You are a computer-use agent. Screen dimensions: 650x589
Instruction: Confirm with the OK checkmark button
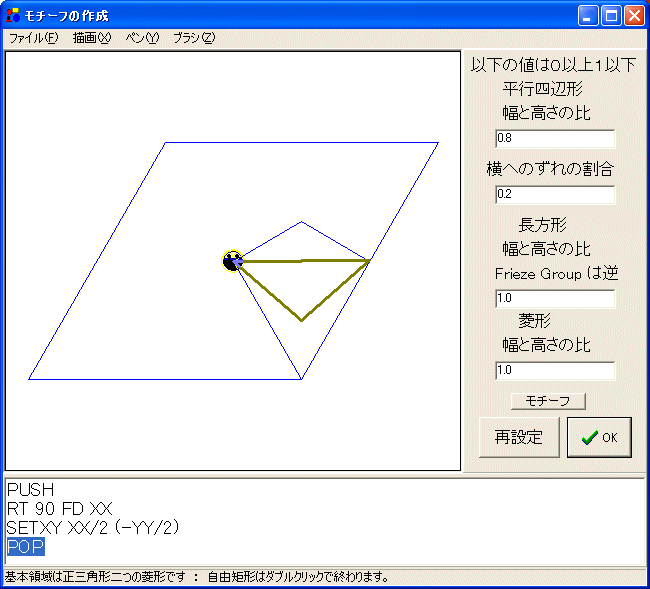click(599, 437)
